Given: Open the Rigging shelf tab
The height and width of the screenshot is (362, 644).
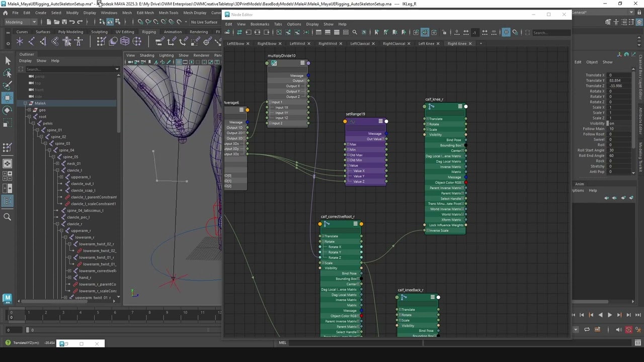Looking at the screenshot, I should tap(149, 32).
